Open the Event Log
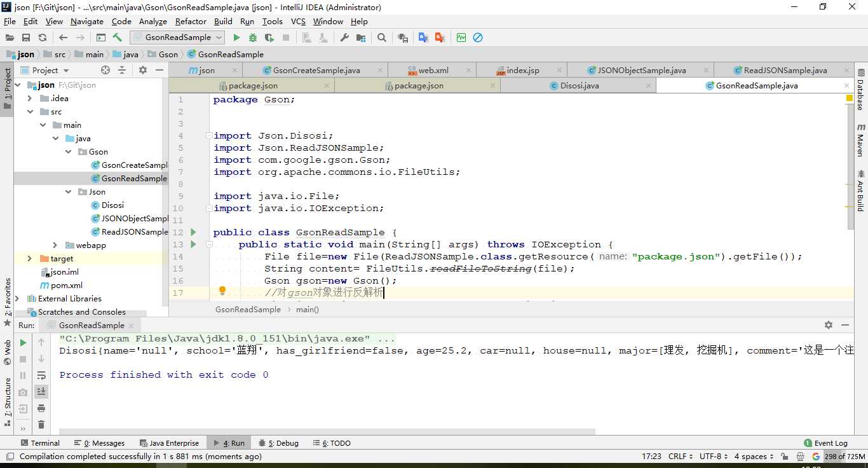The height and width of the screenshot is (468, 868). (826, 443)
